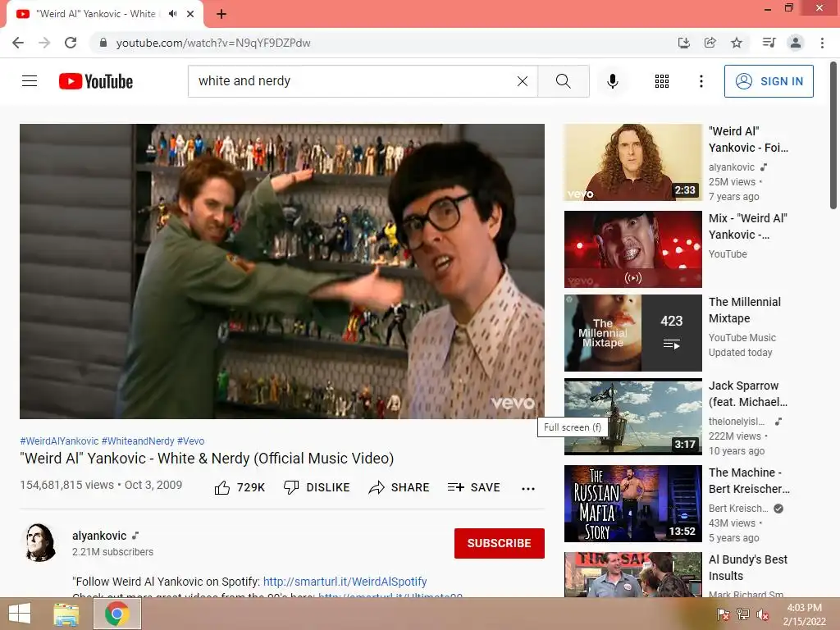Open the #Vevo hashtag
Image resolution: width=840 pixels, height=630 pixels.
pos(190,441)
